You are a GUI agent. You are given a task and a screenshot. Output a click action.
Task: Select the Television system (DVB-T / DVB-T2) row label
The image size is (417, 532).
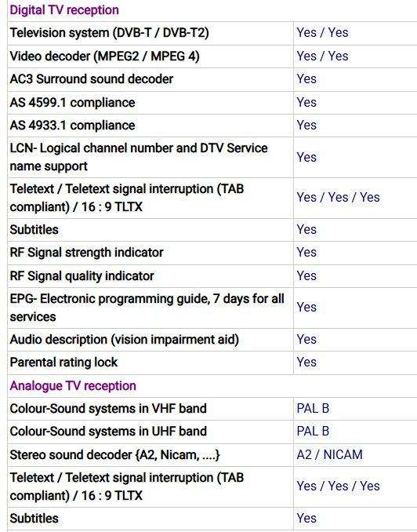click(x=109, y=33)
